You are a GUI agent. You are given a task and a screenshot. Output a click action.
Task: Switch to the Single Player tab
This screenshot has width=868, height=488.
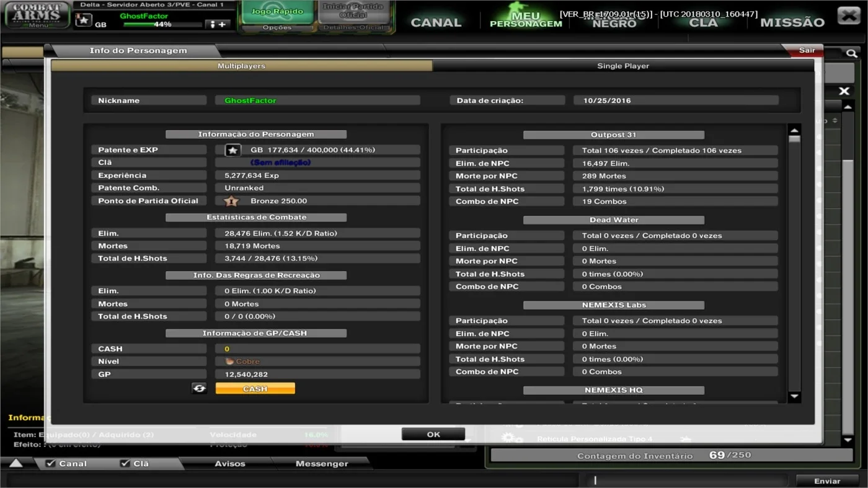623,66
